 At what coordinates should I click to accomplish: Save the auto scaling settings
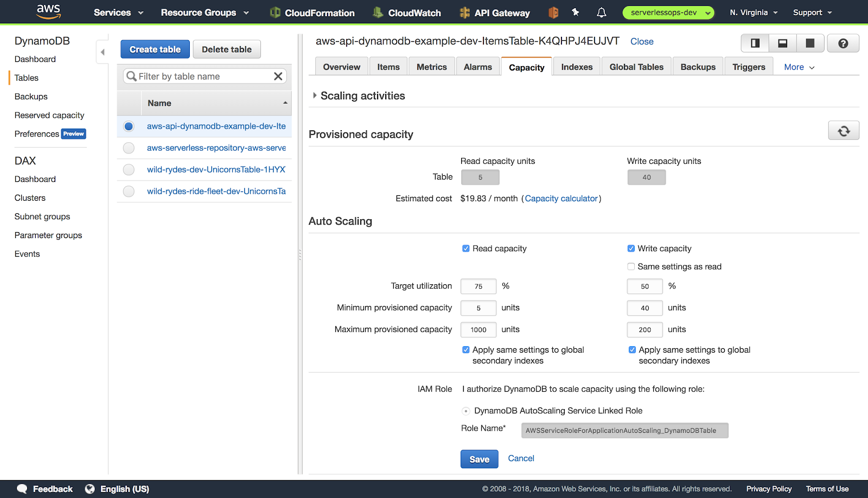click(x=479, y=459)
